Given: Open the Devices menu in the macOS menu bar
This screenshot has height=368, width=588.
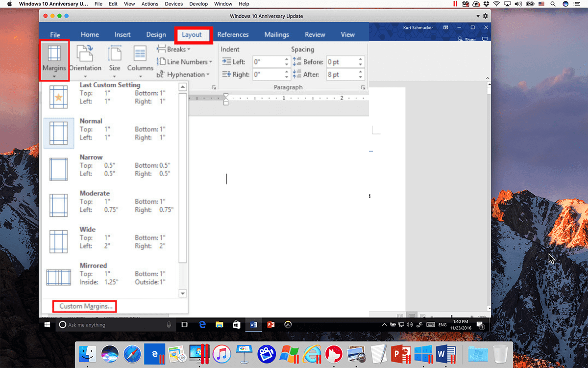Looking at the screenshot, I should [x=173, y=4].
